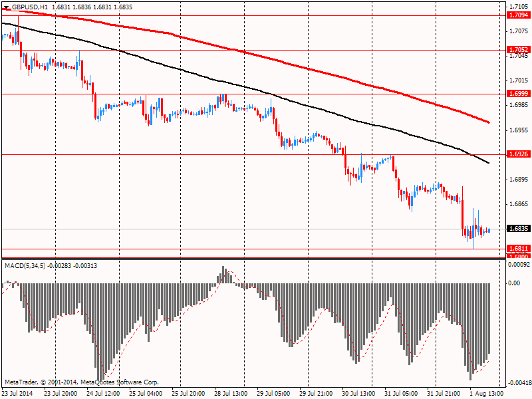Open the chart menu triangle beside GBPUSD,H1

[x=6, y=7]
